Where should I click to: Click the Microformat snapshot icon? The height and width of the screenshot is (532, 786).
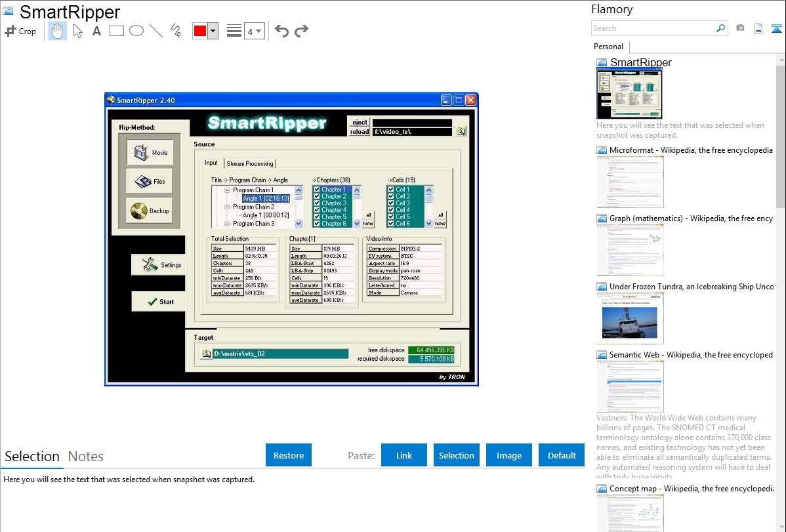coord(602,150)
